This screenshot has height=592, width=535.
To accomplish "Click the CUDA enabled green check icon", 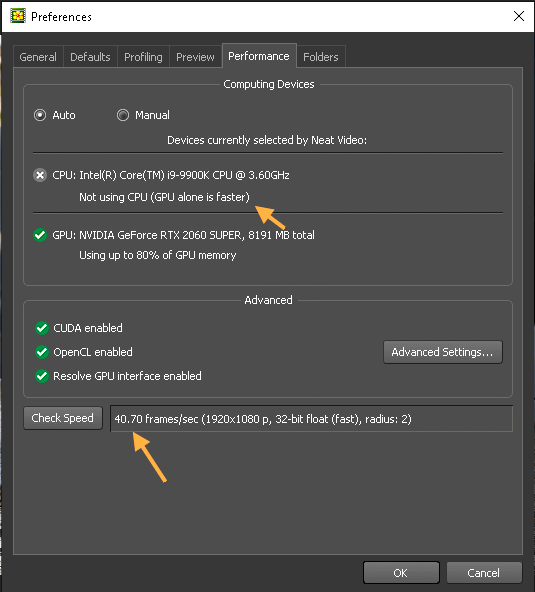I will click(42, 328).
